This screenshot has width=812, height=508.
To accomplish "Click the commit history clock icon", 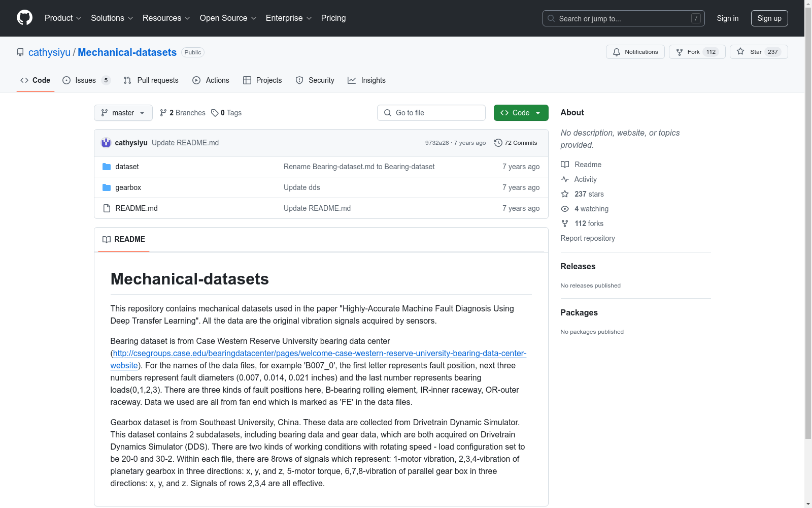I will [x=498, y=143].
